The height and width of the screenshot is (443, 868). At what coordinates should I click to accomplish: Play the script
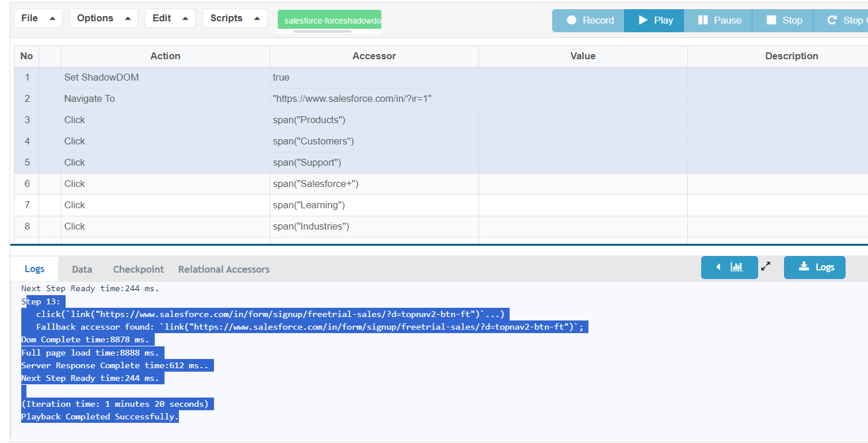click(654, 21)
